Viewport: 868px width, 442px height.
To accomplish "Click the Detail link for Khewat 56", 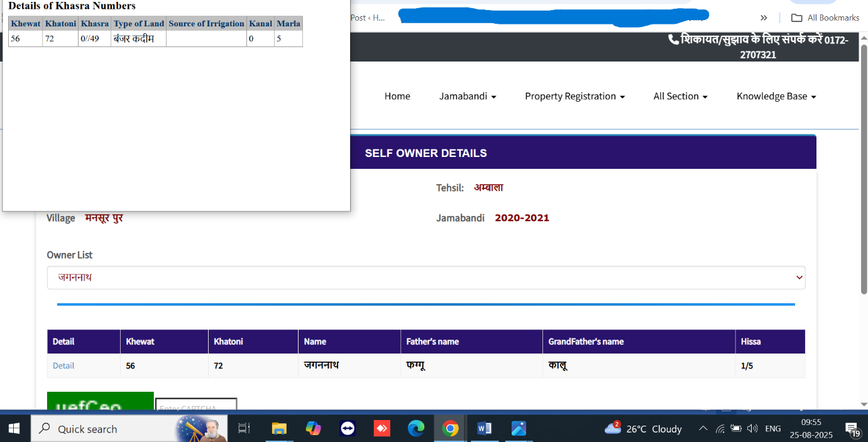I will tap(63, 366).
